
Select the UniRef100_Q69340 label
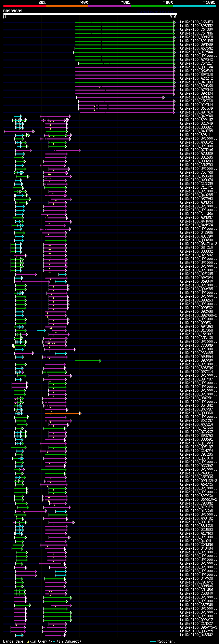[x=196, y=281]
